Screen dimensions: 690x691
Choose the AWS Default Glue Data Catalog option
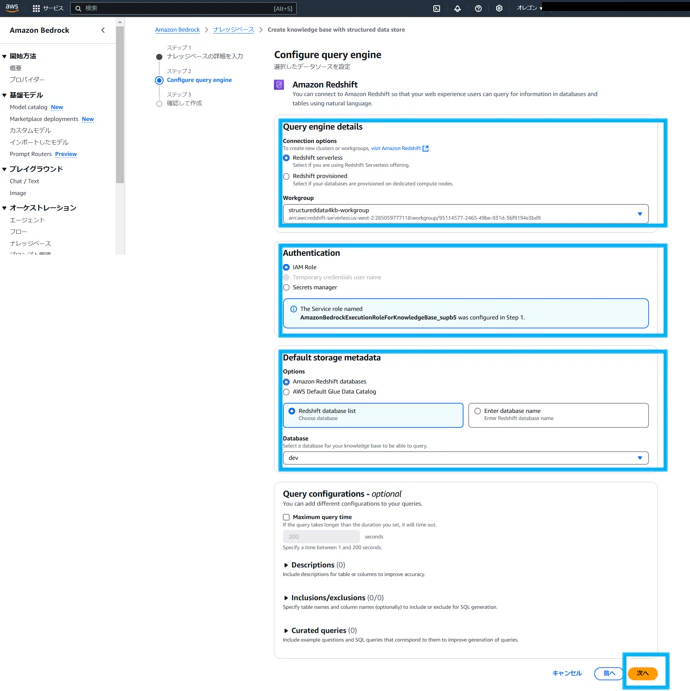pyautogui.click(x=286, y=392)
